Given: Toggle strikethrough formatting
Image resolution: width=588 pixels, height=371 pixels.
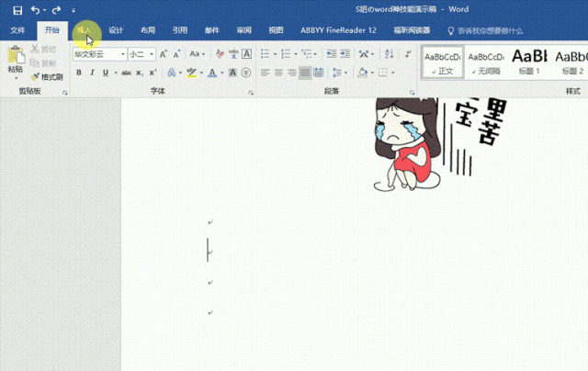Looking at the screenshot, I should (126, 73).
